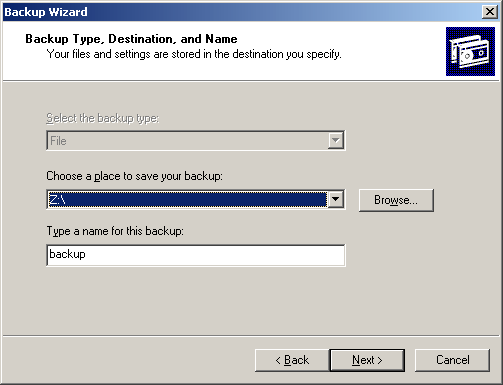Click the Browse... button

[396, 200]
